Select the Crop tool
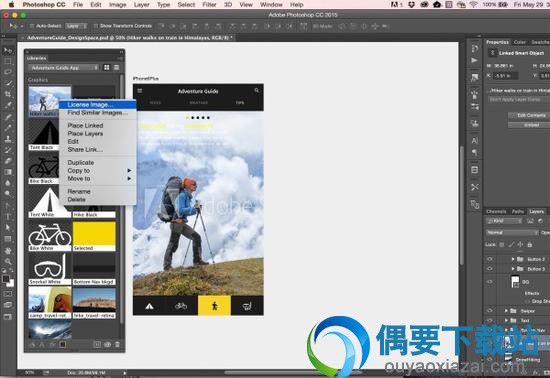The height and width of the screenshot is (378, 550). [7, 94]
